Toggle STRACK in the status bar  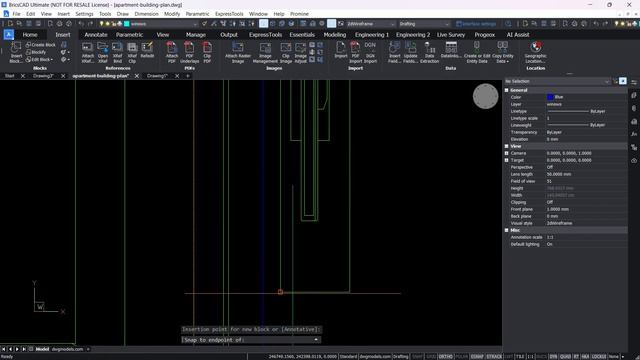point(494,356)
